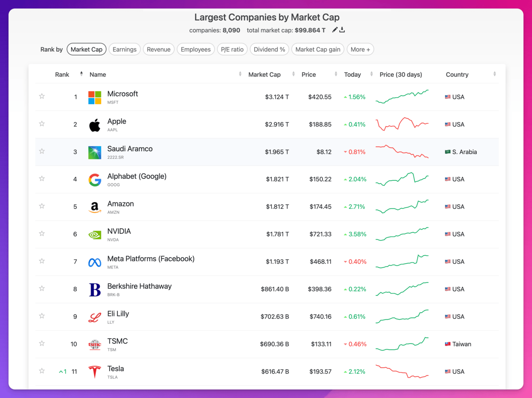Click Amazon market cap $1.812 T
The height and width of the screenshot is (398, 532).
click(278, 207)
